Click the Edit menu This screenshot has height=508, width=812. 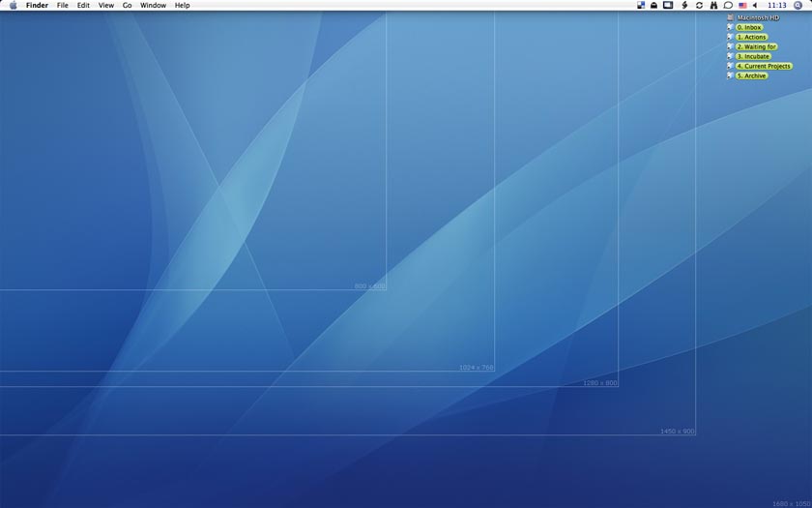pyautogui.click(x=83, y=6)
